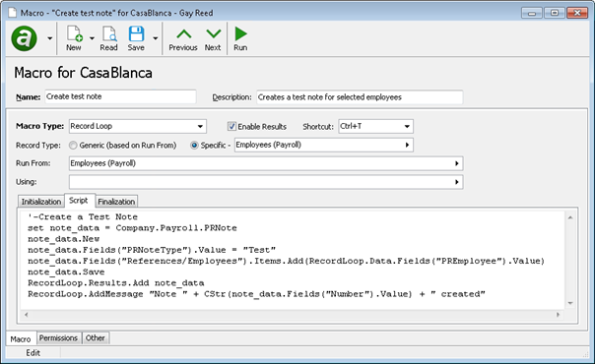Screen dimensions: 595x364
Task: Click into the Name field
Action: click(120, 97)
